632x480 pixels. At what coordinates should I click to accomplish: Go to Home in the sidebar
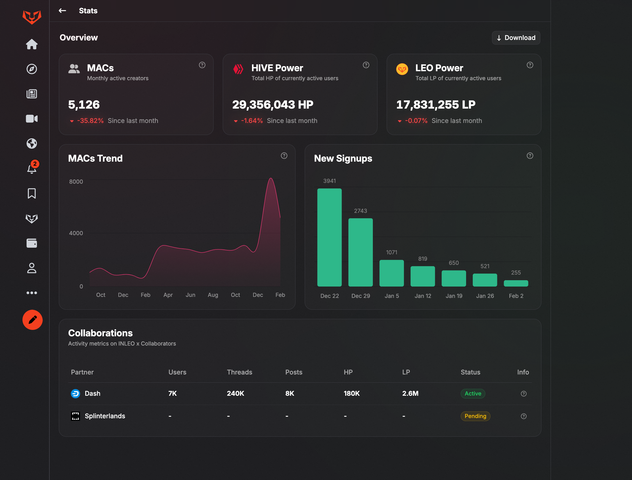(x=32, y=44)
